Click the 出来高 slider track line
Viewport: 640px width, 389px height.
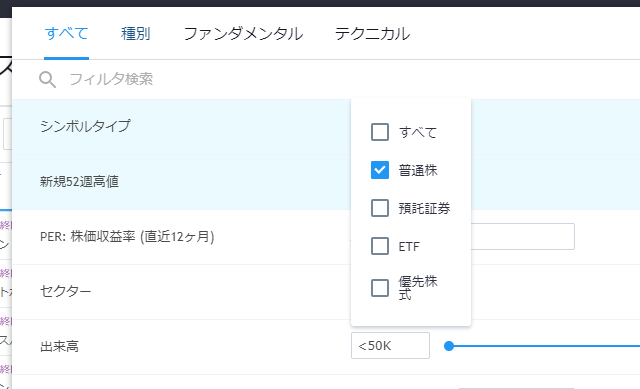point(544,346)
